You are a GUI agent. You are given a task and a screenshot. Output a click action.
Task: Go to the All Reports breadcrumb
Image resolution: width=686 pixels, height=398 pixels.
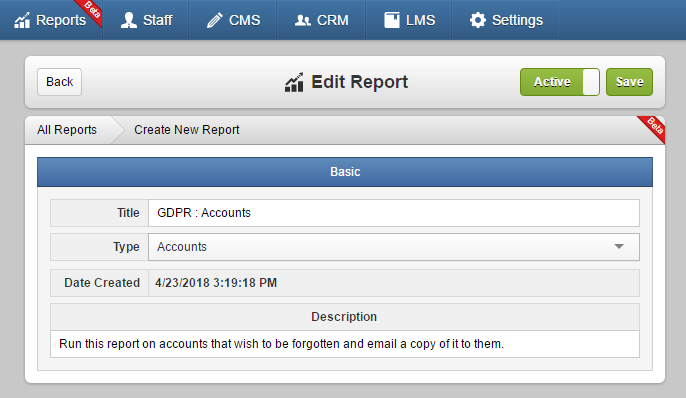pyautogui.click(x=67, y=130)
